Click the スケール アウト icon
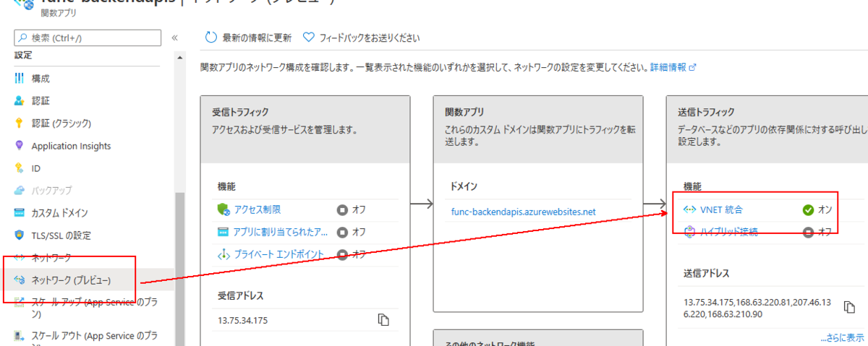 (20, 337)
